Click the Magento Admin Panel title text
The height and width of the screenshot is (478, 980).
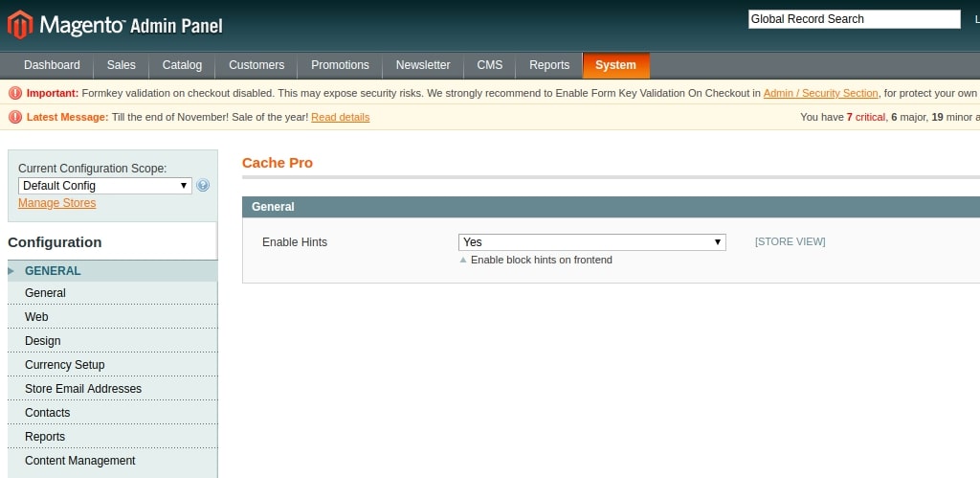131,25
